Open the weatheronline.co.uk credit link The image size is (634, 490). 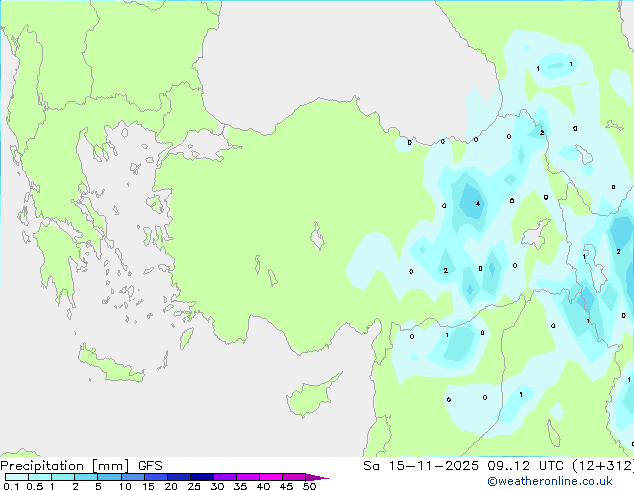pyautogui.click(x=550, y=481)
